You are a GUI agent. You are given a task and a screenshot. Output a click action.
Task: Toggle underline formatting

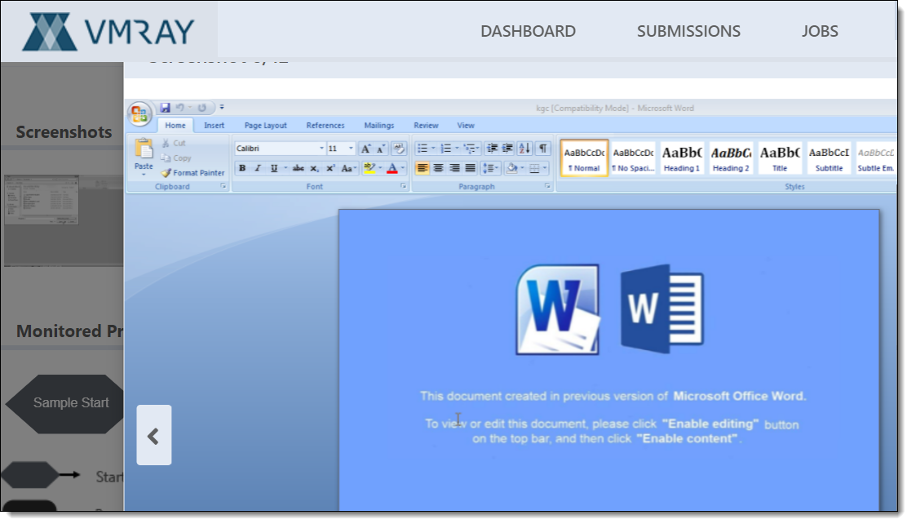(x=274, y=168)
